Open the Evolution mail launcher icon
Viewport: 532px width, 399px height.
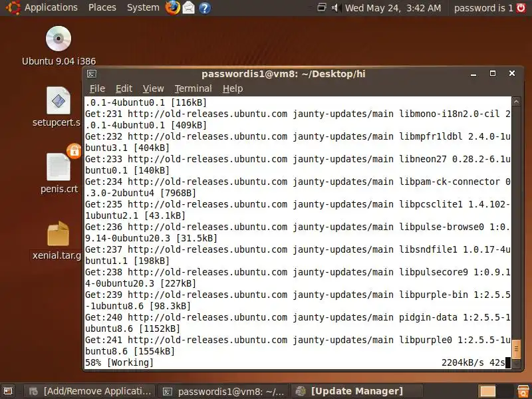tap(189, 8)
